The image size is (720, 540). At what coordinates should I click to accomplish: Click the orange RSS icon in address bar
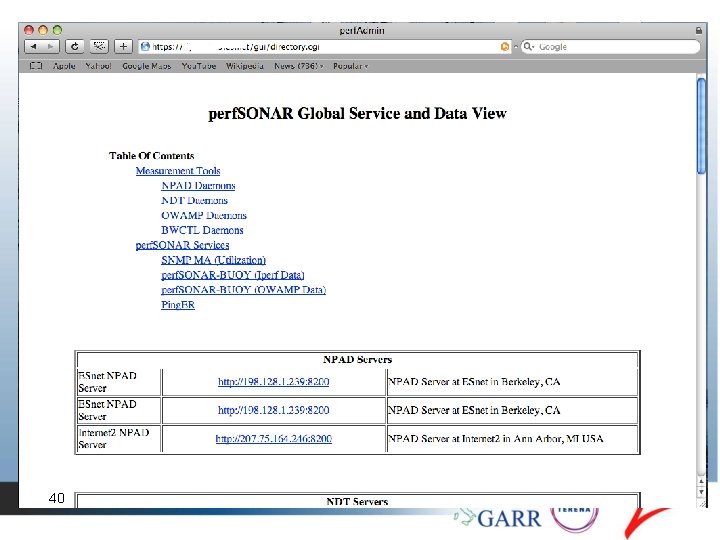[505, 46]
